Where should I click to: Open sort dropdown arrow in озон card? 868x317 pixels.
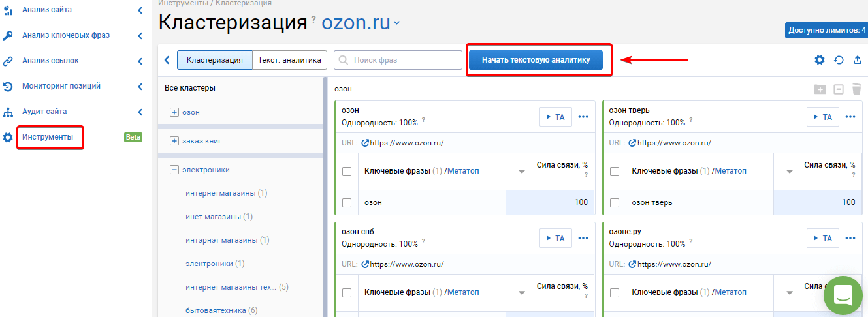[x=522, y=172]
